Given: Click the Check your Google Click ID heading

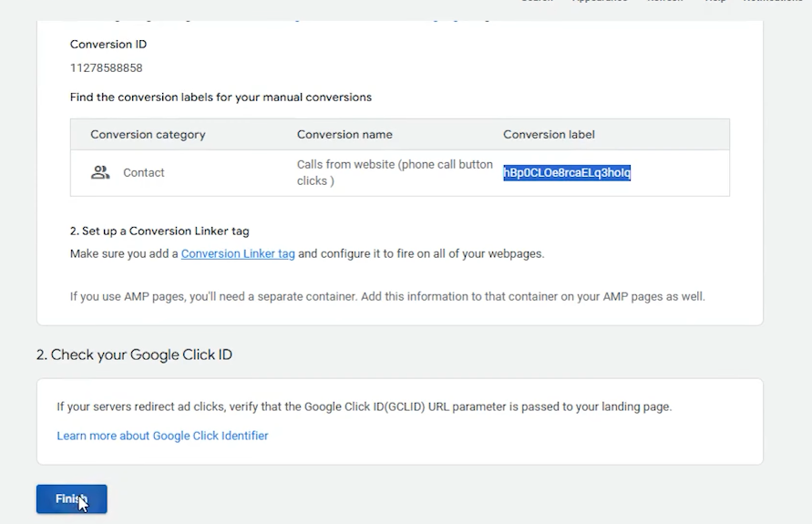Looking at the screenshot, I should pyautogui.click(x=134, y=354).
